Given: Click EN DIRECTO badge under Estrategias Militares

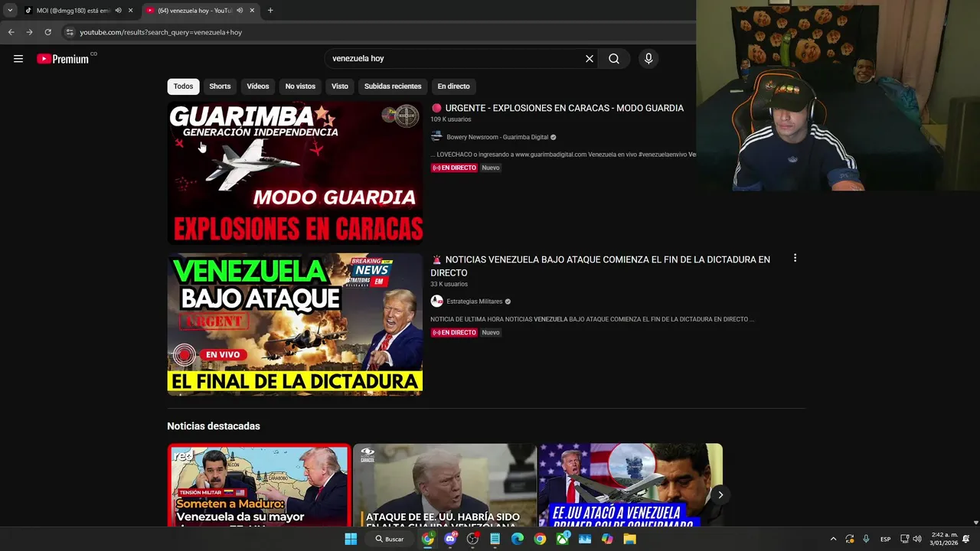Looking at the screenshot, I should tap(454, 333).
